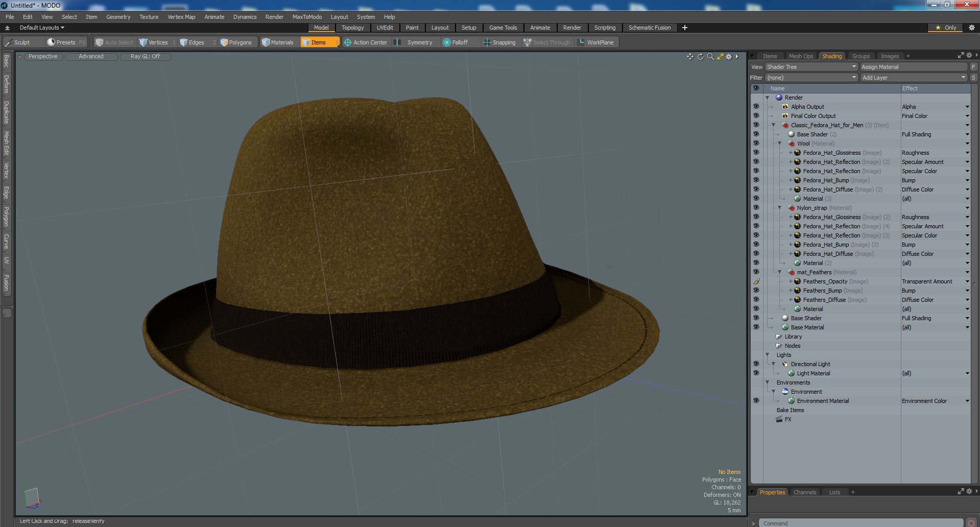Open the Texture menu

149,17
